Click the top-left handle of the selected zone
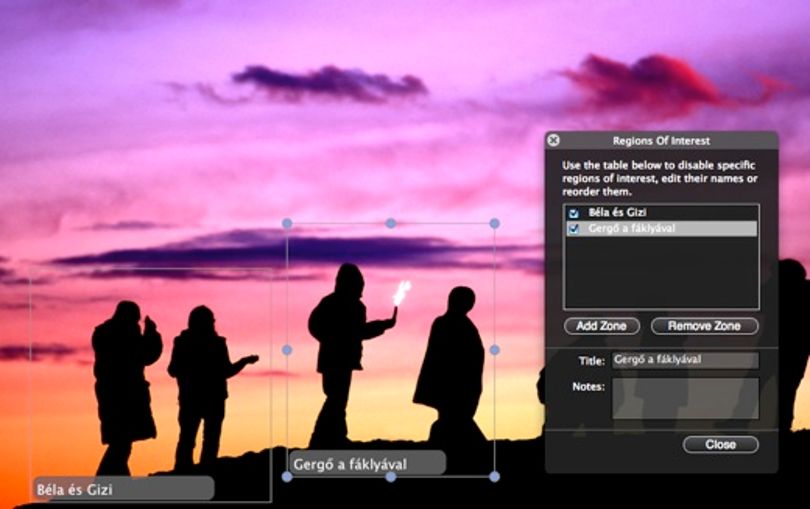 pos(287,223)
